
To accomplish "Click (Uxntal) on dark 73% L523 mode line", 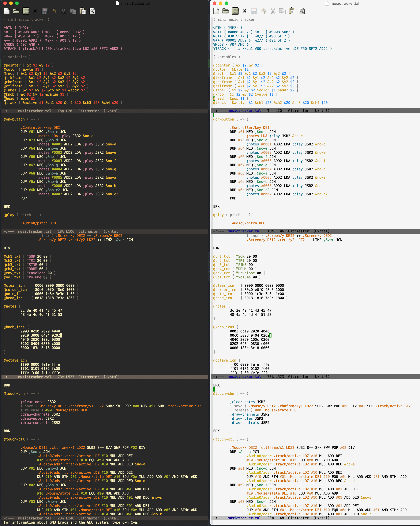I will [x=112, y=377].
